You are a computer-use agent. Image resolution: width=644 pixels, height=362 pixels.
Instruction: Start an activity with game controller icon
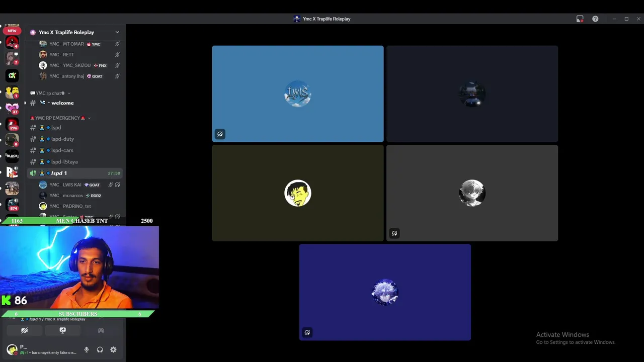(x=101, y=330)
